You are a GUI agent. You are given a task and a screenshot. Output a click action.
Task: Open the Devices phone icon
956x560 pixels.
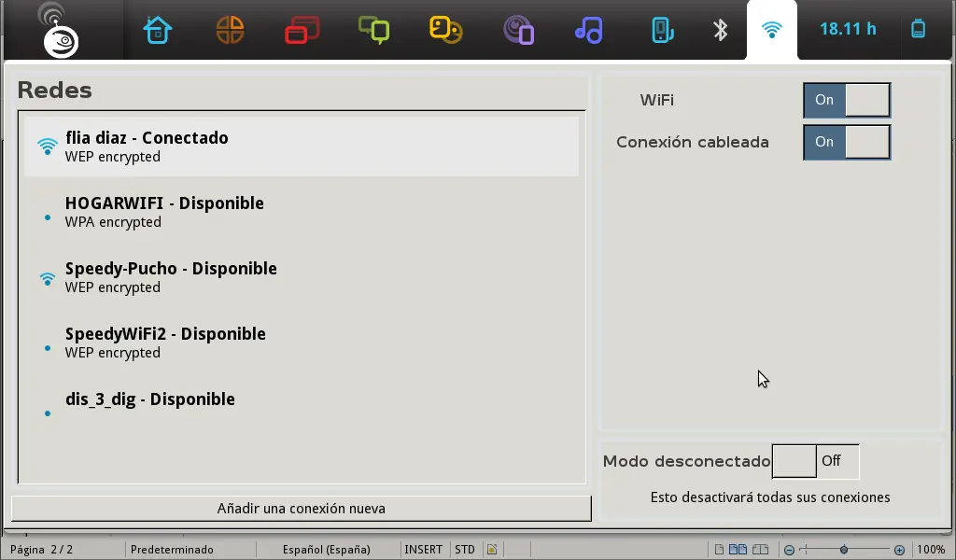[x=662, y=30]
